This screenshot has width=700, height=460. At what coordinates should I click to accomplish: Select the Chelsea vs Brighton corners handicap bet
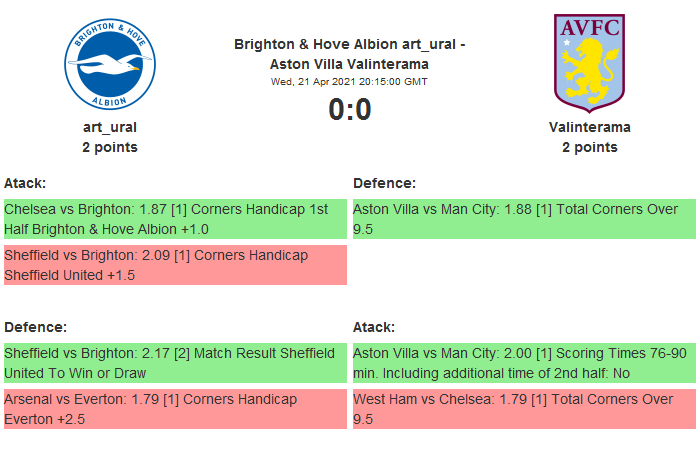tap(174, 219)
